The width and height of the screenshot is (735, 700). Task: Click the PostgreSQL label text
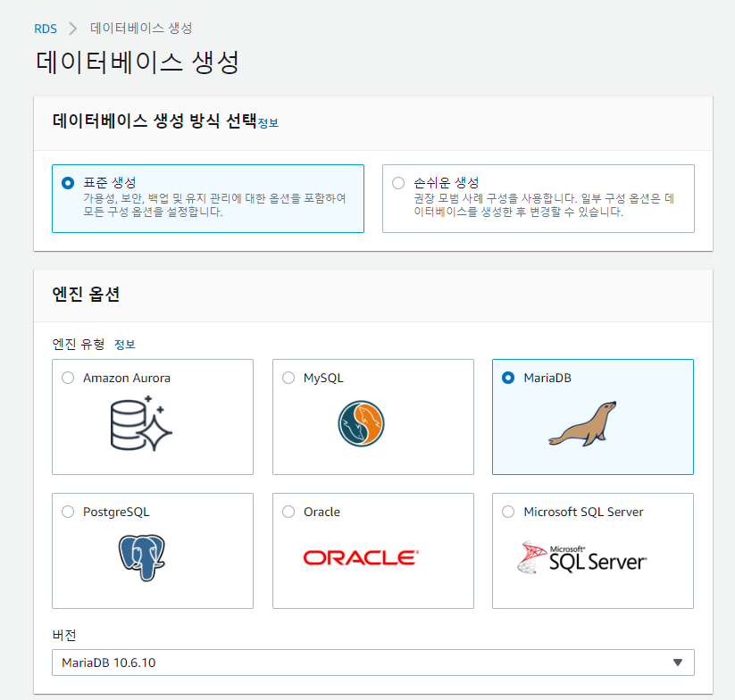[x=116, y=512]
